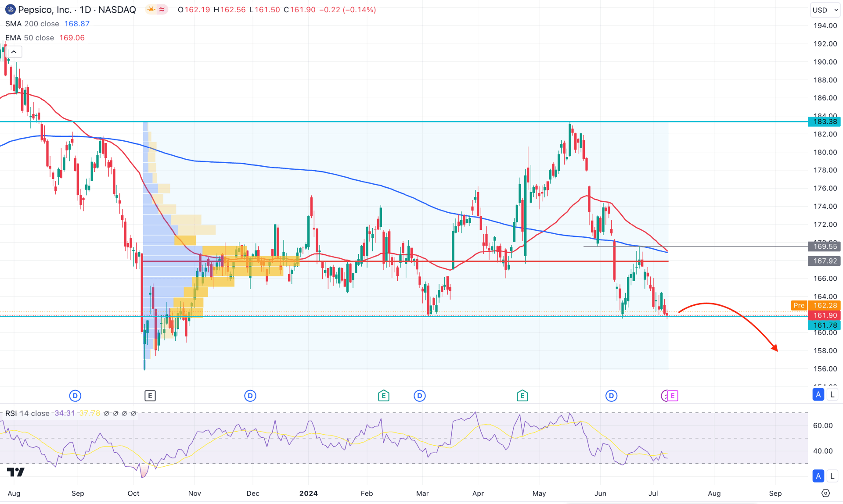
Task: Toggle log scale L on price pane
Action: [x=832, y=395]
